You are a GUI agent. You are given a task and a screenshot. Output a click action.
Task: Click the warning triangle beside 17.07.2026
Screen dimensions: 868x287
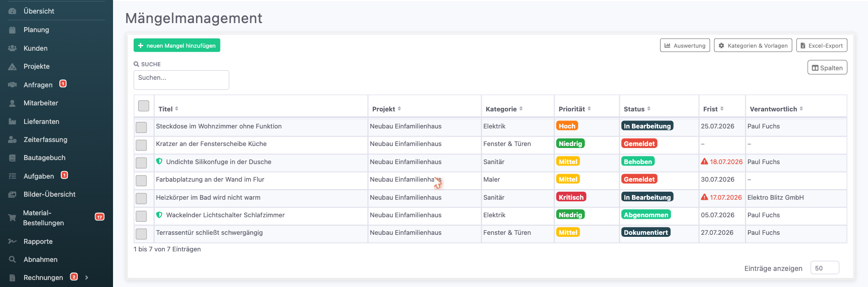click(704, 197)
